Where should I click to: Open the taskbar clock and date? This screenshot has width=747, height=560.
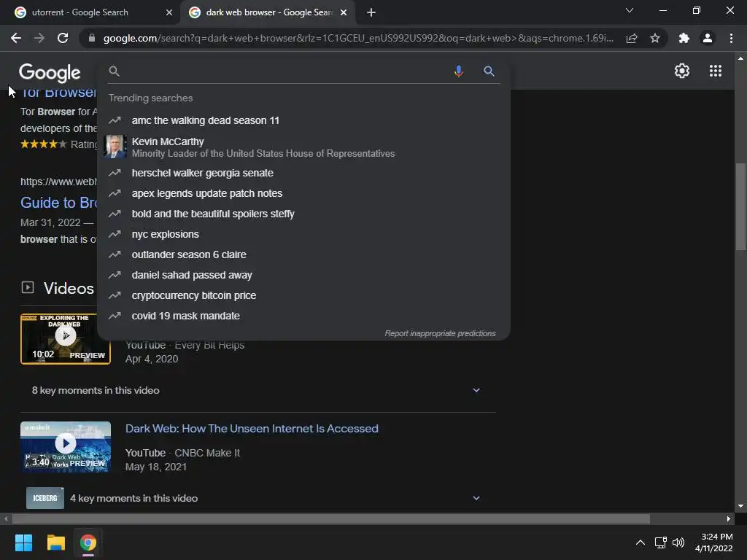(x=713, y=542)
